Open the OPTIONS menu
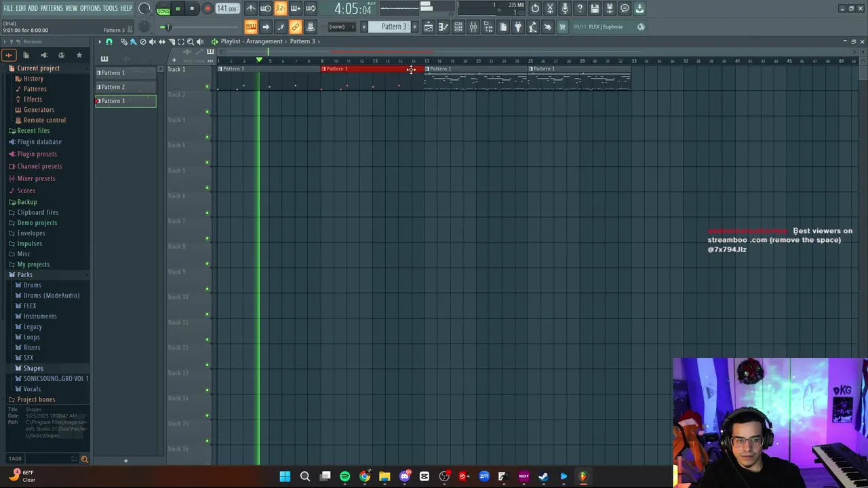This screenshot has height=488, width=868. click(x=90, y=8)
